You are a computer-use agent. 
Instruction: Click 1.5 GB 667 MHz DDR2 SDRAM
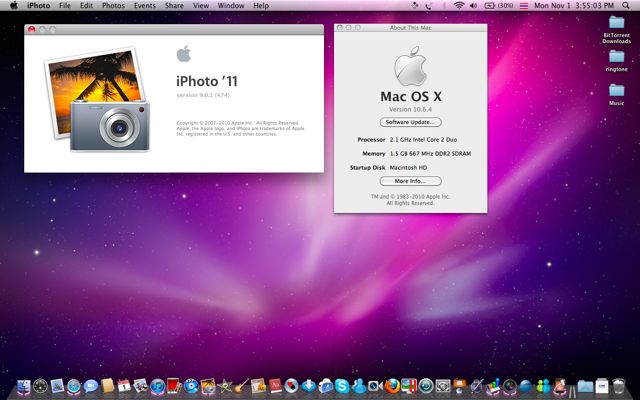(430, 153)
